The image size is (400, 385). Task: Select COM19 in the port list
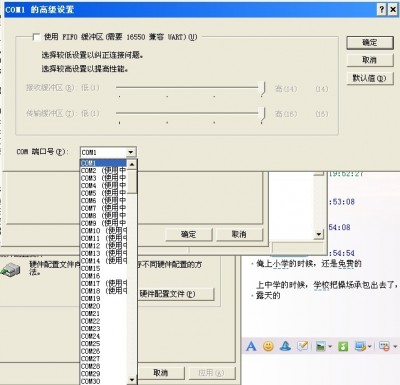[104, 298]
